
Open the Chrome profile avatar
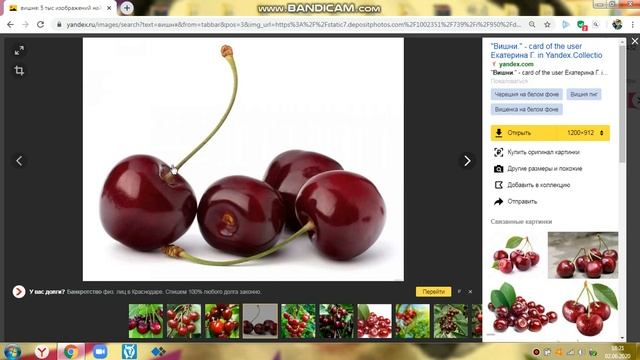click(617, 24)
